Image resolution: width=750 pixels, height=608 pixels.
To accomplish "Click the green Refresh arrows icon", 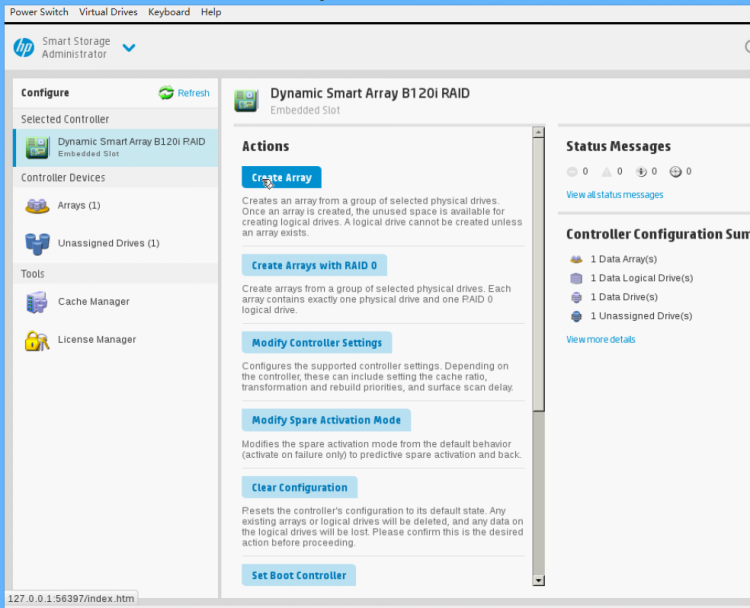I will point(166,93).
